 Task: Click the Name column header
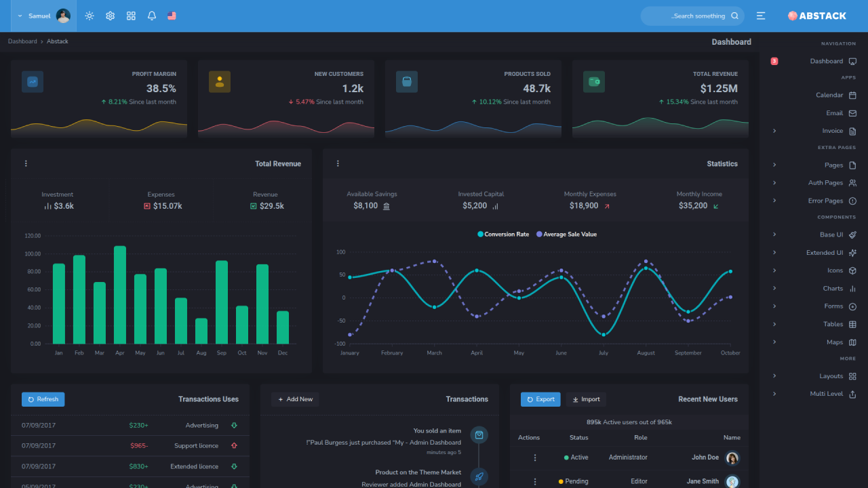point(732,438)
